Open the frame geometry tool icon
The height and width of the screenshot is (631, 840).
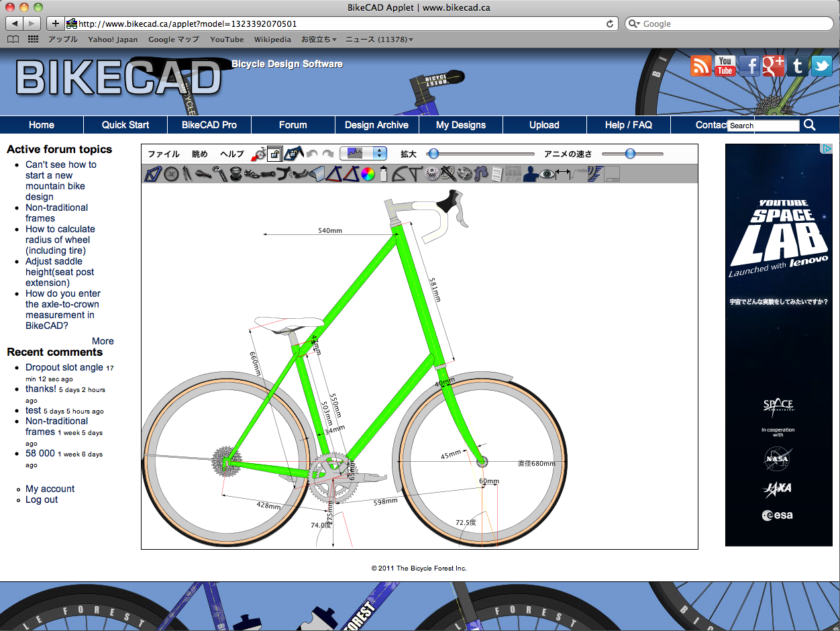click(x=152, y=174)
